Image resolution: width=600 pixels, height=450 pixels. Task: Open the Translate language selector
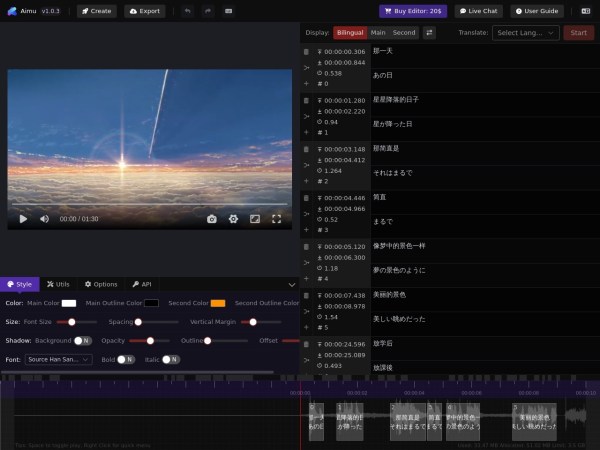point(525,32)
